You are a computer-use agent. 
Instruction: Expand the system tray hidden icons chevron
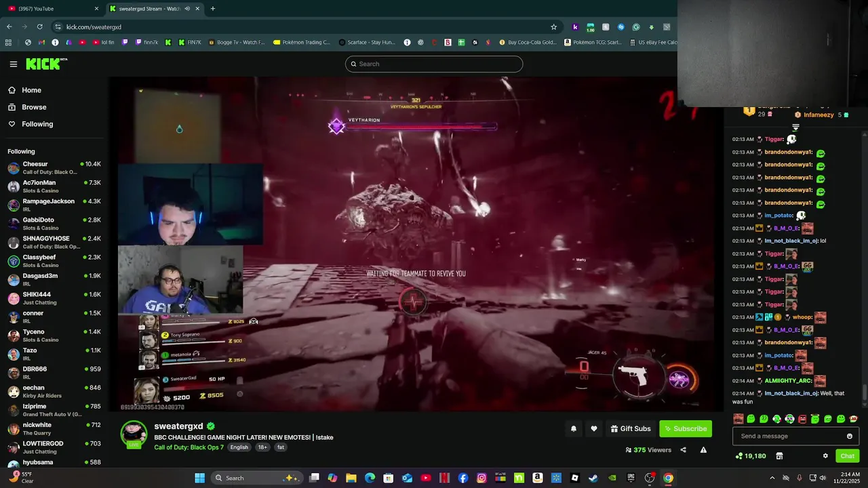772,478
